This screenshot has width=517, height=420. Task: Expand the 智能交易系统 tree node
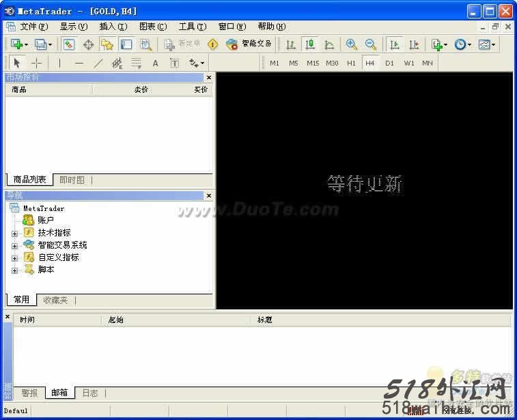[x=14, y=246]
